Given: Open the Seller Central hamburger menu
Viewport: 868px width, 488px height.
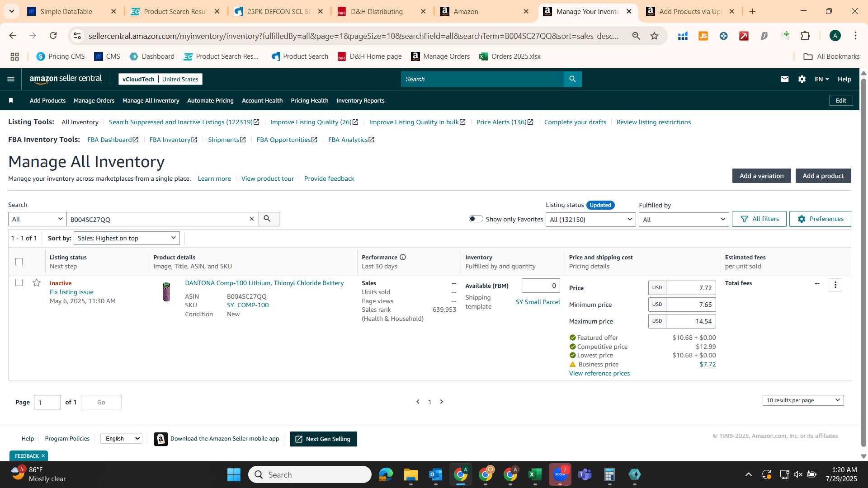Looking at the screenshot, I should [x=11, y=79].
